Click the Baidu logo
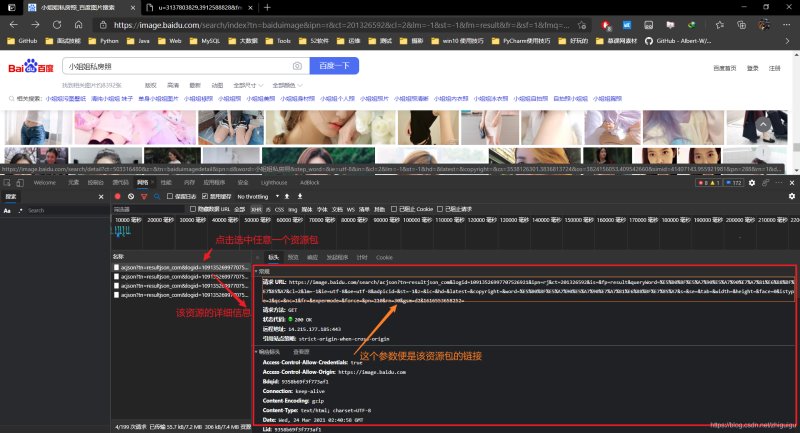Image resolution: width=800 pixels, height=433 pixels. tap(29, 67)
